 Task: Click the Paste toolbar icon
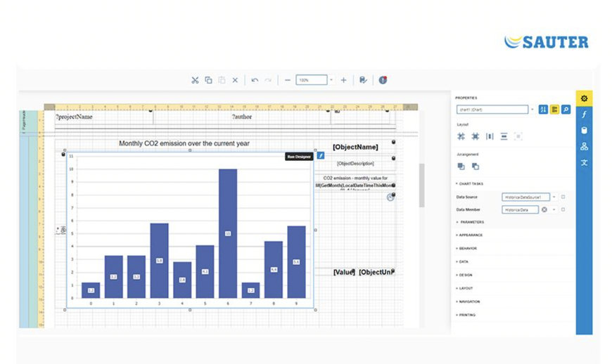click(x=222, y=80)
